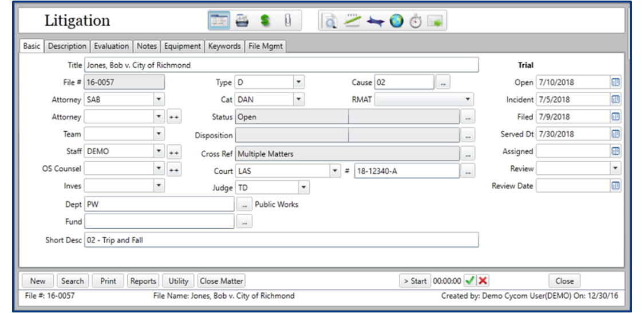Click the ellipsis button beside Dept
Viewport: 644px width, 313px height.
244,204
